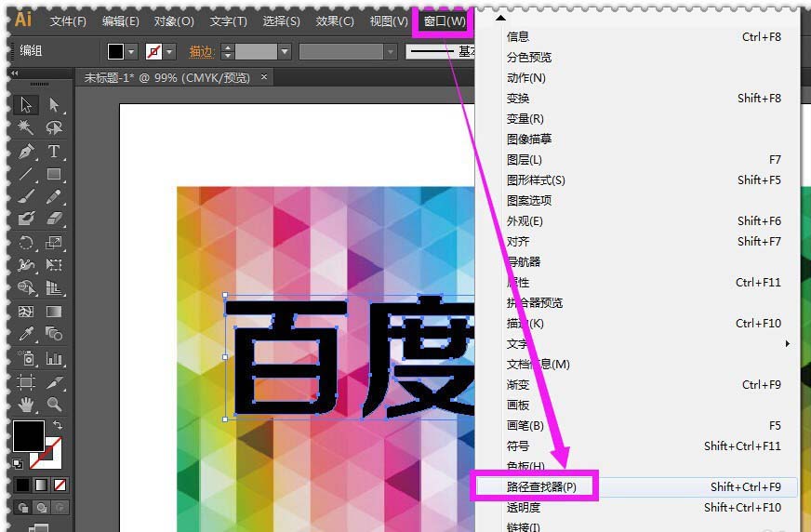The image size is (811, 532).
Task: Select the Rectangle tool
Action: [54, 174]
